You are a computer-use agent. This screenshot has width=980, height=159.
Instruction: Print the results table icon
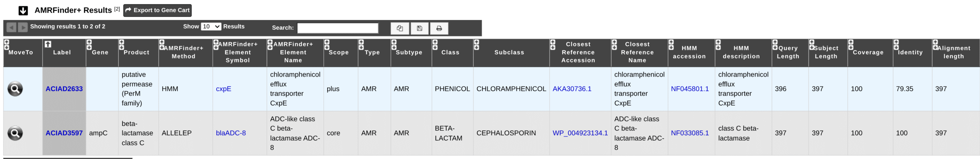[439, 28]
